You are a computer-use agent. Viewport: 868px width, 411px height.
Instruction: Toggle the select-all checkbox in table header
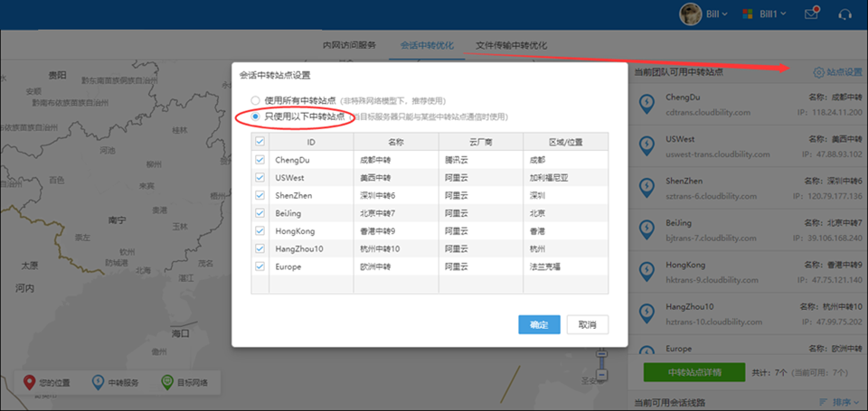tap(260, 142)
